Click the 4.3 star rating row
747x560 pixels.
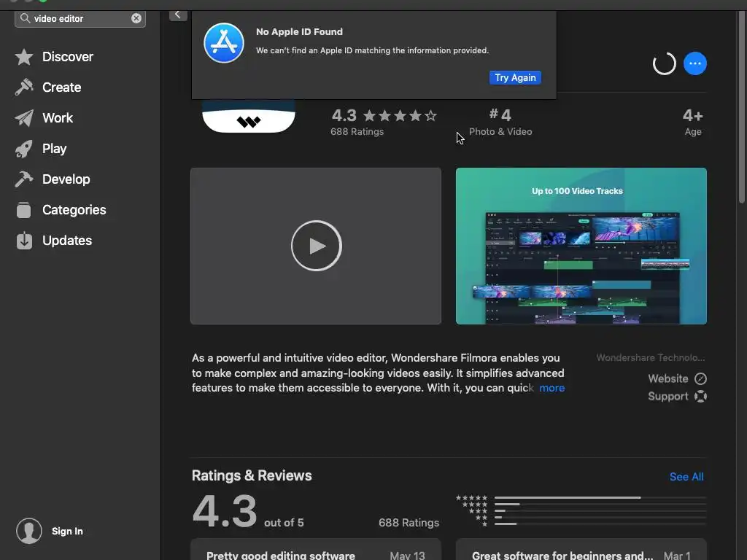pyautogui.click(x=384, y=115)
